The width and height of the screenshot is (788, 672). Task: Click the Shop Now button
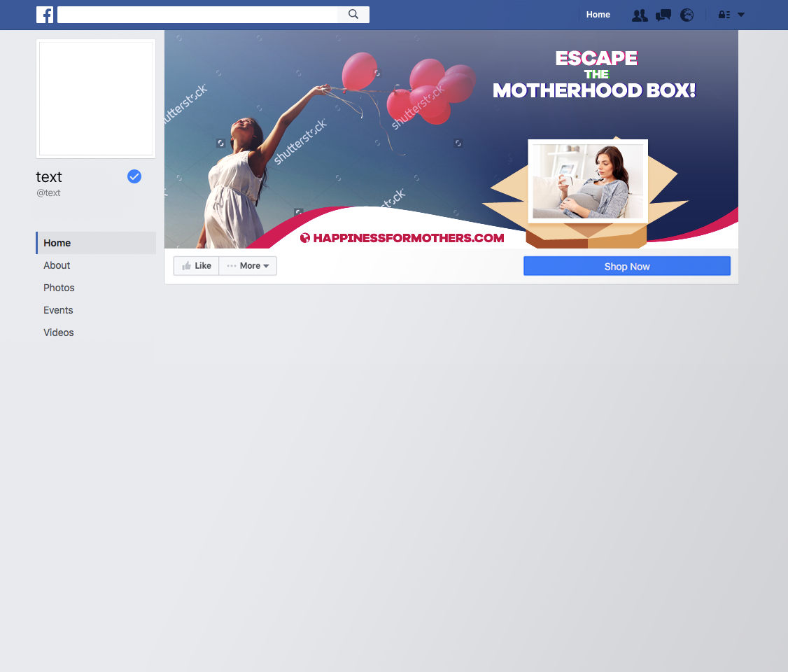pos(626,266)
